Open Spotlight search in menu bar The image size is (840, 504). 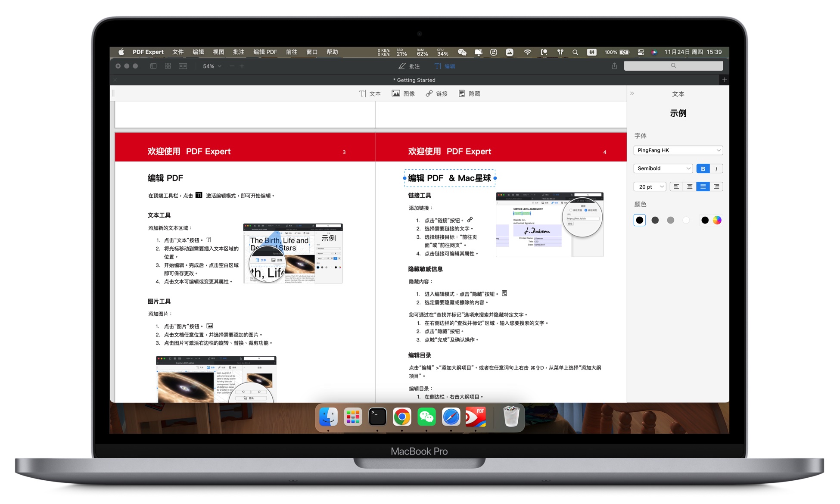pos(575,52)
